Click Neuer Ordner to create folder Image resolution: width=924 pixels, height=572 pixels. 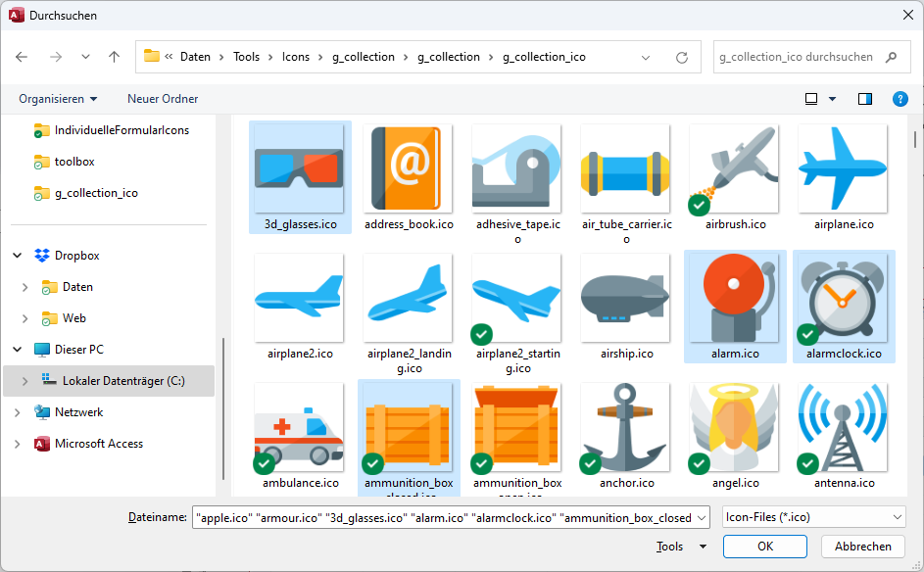coord(163,99)
